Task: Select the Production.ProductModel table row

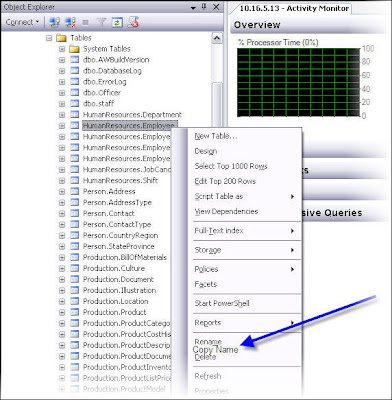Action: pos(124,389)
